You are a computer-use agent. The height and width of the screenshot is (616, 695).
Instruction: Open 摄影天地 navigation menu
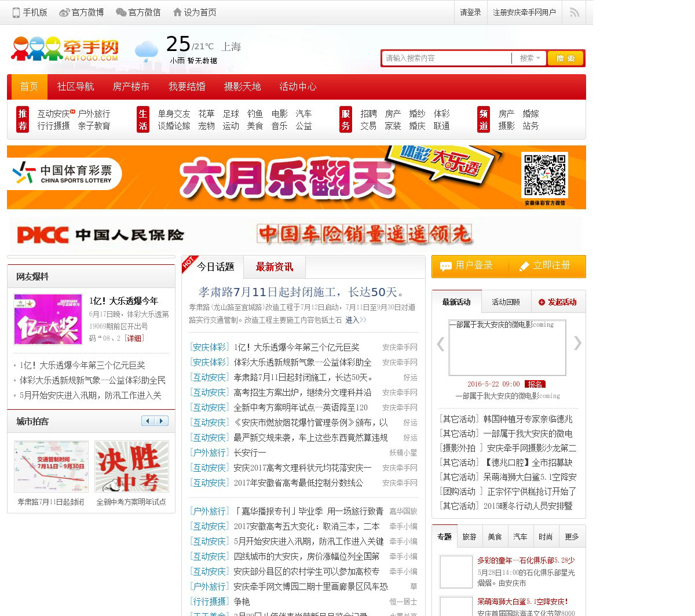pos(242,87)
